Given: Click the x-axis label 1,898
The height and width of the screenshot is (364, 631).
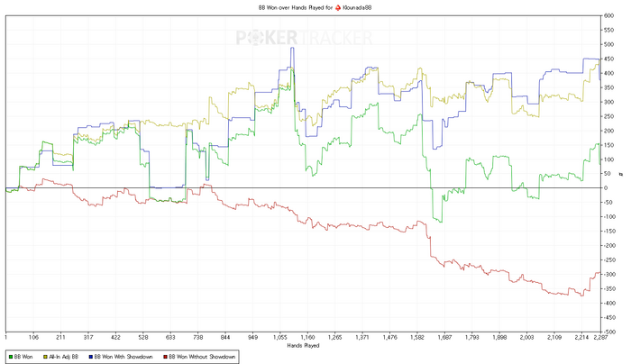Looking at the screenshot, I should pos(499,338).
